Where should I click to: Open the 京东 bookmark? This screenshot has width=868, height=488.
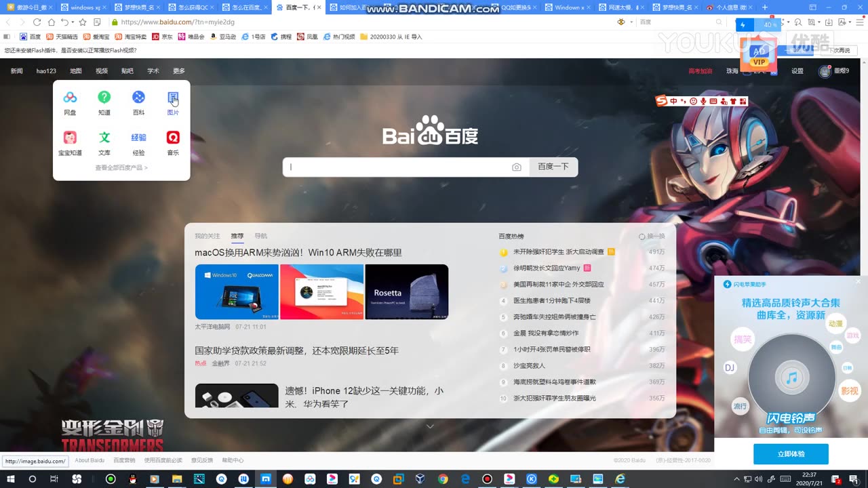click(x=162, y=37)
